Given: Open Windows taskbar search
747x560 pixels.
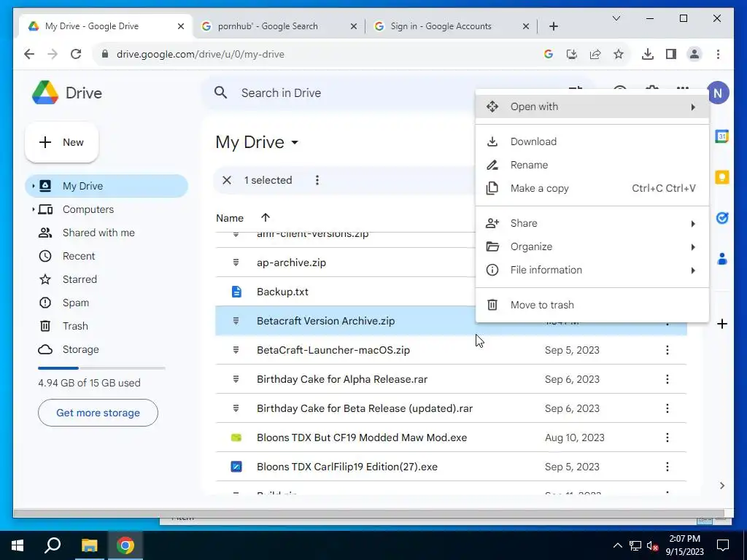Looking at the screenshot, I should 53,545.
